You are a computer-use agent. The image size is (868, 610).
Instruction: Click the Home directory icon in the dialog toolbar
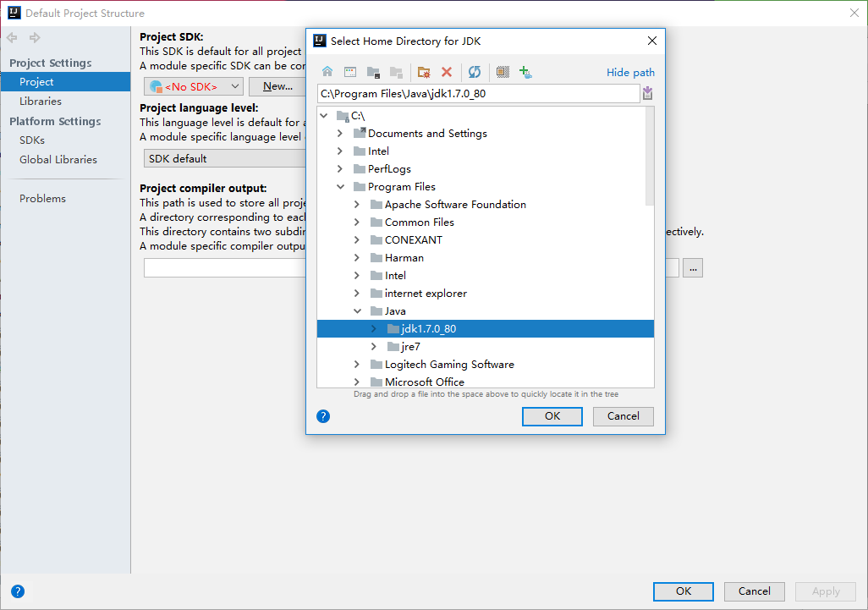click(x=327, y=72)
